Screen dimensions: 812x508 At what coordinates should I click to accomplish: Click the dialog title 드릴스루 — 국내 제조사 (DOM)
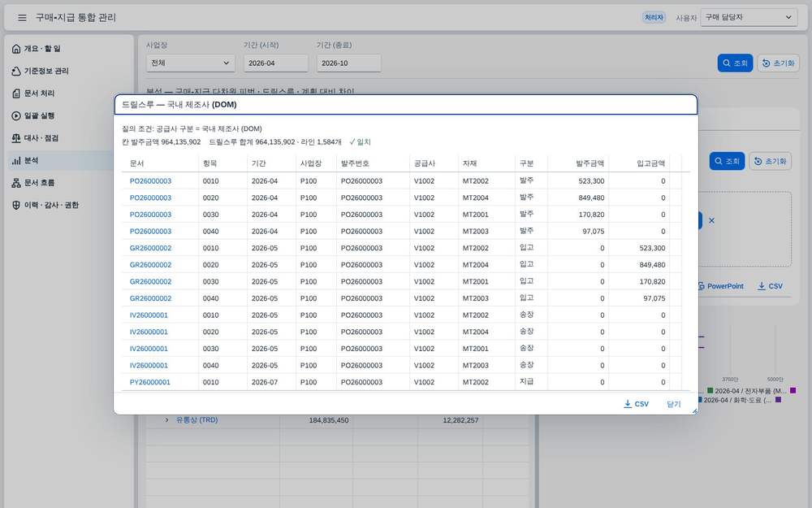click(x=179, y=105)
